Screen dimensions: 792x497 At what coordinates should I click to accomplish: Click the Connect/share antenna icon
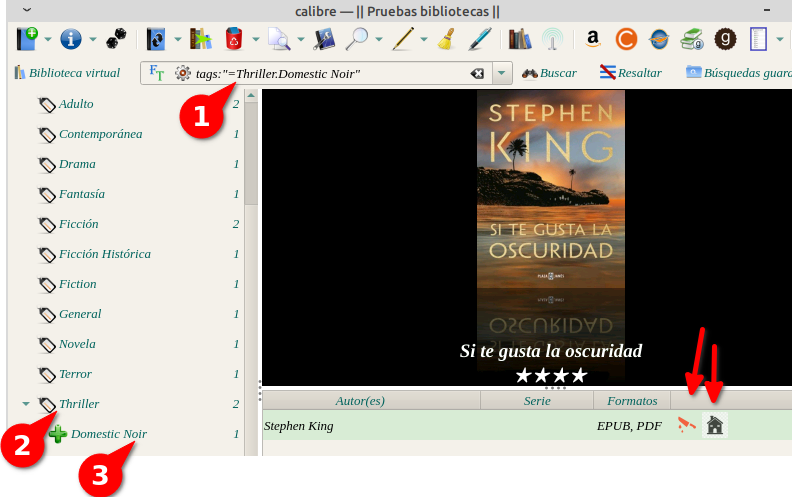pyautogui.click(x=552, y=39)
